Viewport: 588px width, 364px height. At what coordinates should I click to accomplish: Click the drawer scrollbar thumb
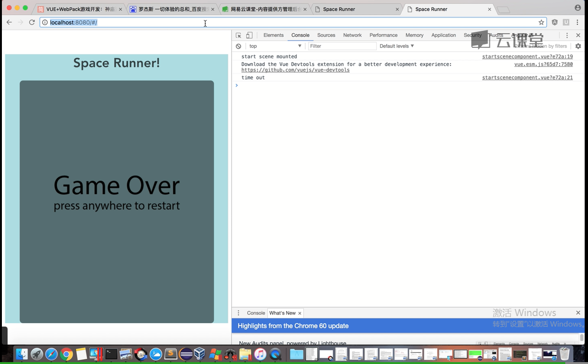coord(582,337)
